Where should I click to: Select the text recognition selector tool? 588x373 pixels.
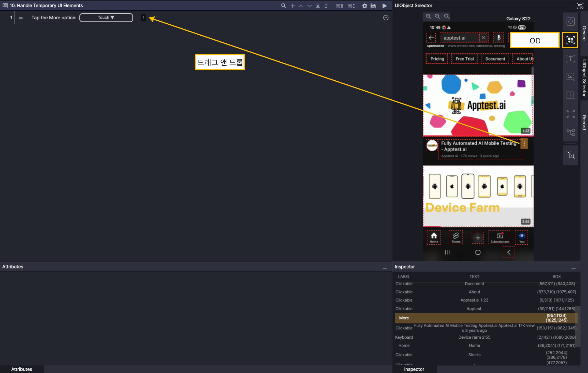point(570,58)
